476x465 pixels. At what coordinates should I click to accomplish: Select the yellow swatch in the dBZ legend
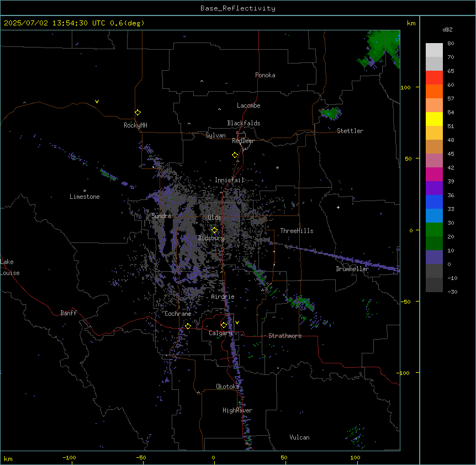tap(434, 119)
